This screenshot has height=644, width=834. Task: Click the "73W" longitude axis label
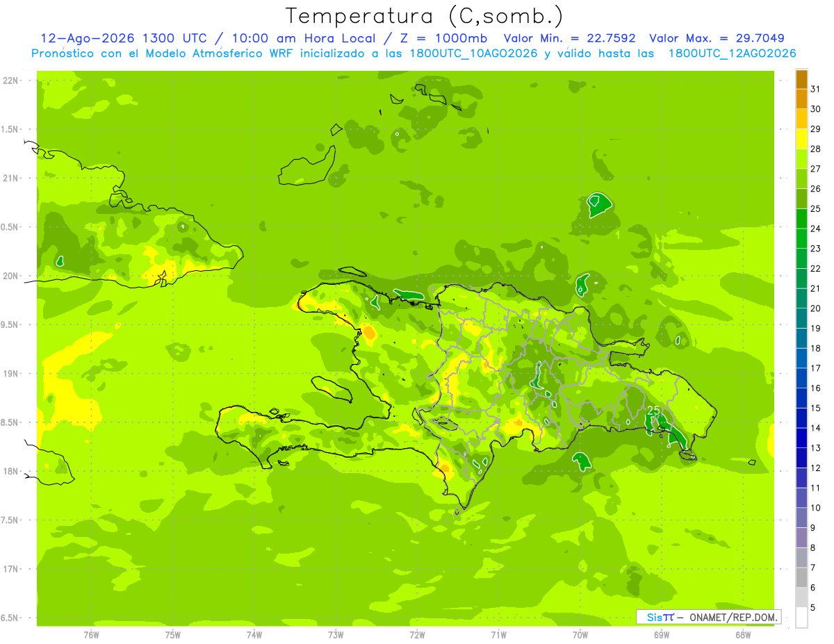tap(336, 635)
